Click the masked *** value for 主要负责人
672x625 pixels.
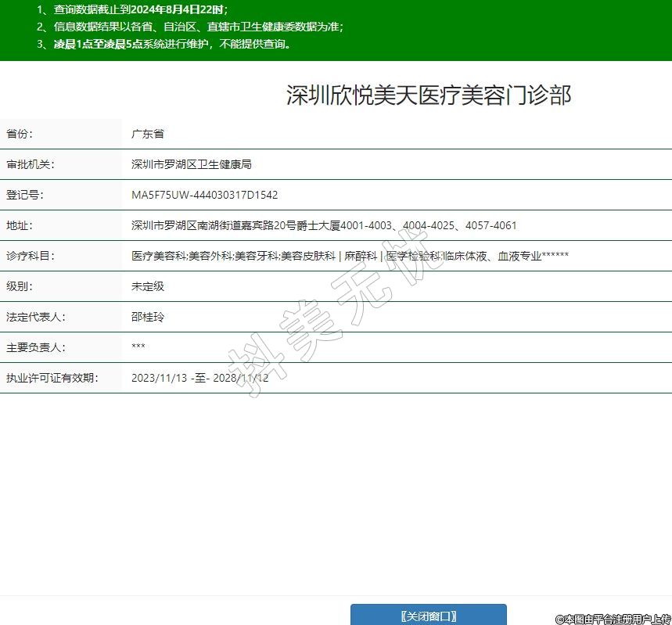point(138,347)
